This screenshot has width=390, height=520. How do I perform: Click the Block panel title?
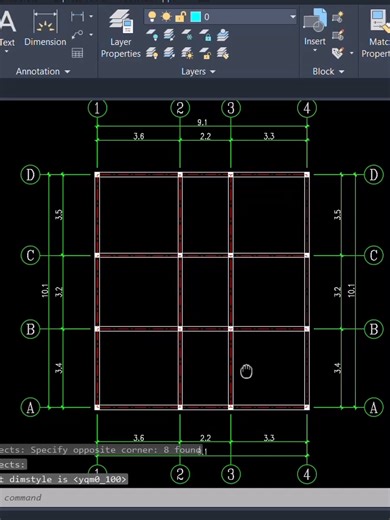click(323, 71)
